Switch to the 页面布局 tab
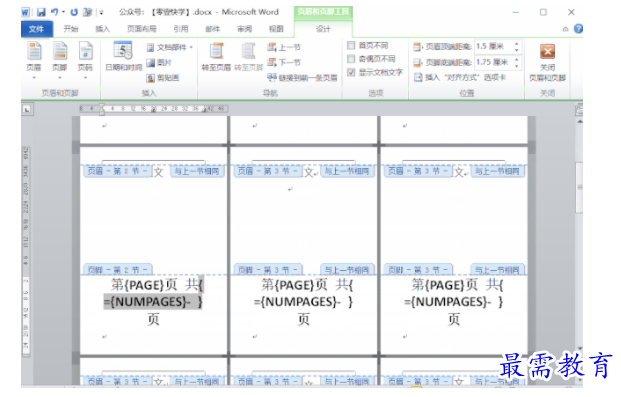 141,29
